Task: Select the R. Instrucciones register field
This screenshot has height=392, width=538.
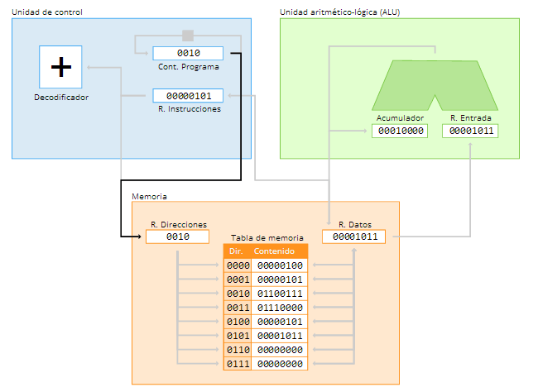Action: click(188, 95)
